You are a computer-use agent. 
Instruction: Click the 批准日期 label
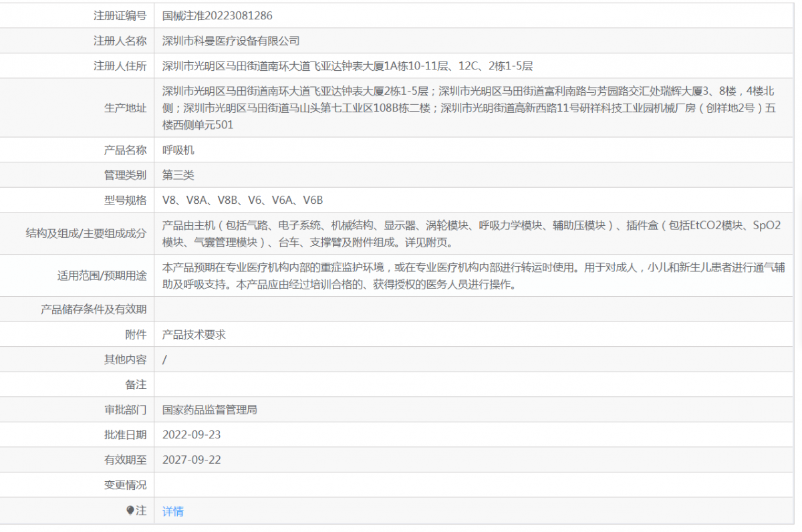[x=125, y=434]
